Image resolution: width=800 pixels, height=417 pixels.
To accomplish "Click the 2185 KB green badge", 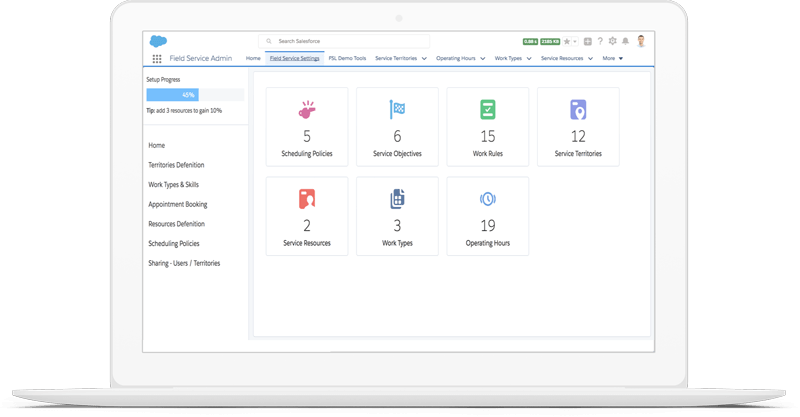I will coord(550,42).
